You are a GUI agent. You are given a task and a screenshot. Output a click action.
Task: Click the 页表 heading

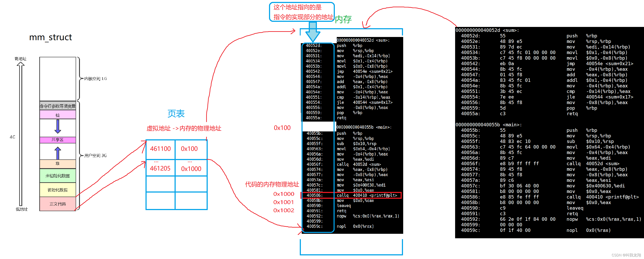[176, 113]
